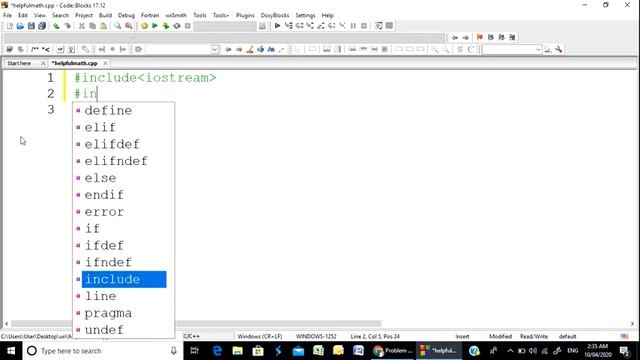The image size is (640, 360).
Task: Click the Jump back arrow icon
Action: coord(454,38)
